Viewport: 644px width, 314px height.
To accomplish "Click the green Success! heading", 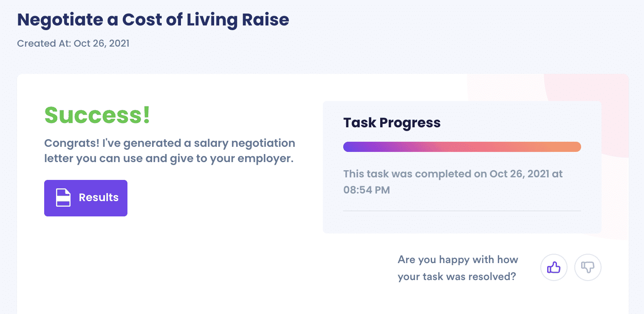I will pos(97,115).
